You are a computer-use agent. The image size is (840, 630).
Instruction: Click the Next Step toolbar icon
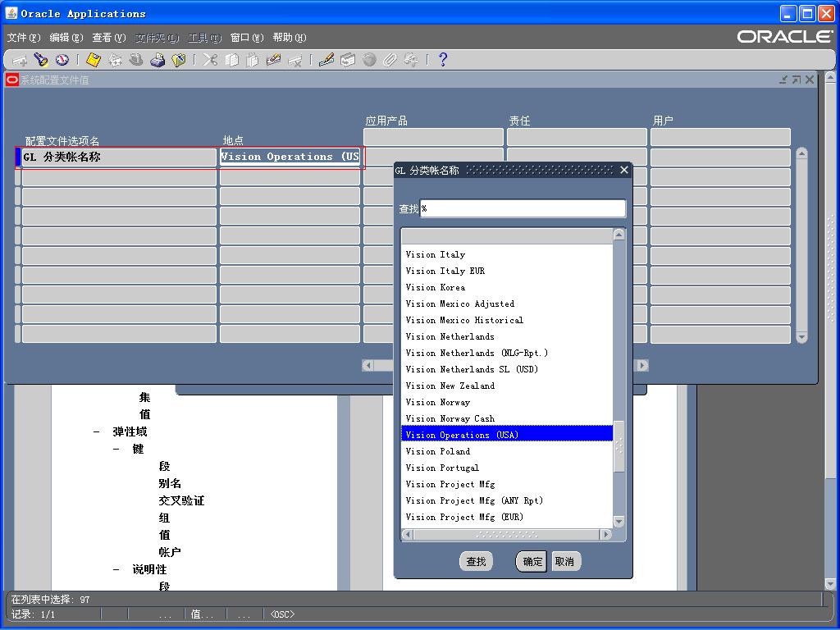point(115,60)
